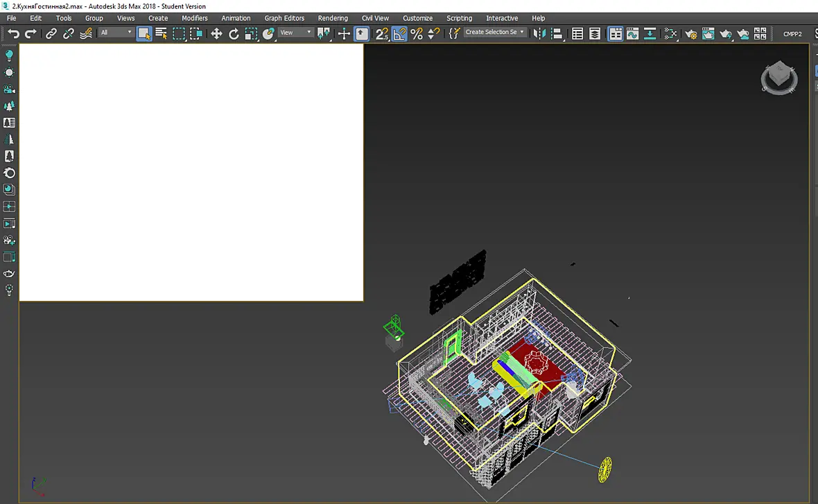
Task: Open the Customize menu
Action: point(417,18)
